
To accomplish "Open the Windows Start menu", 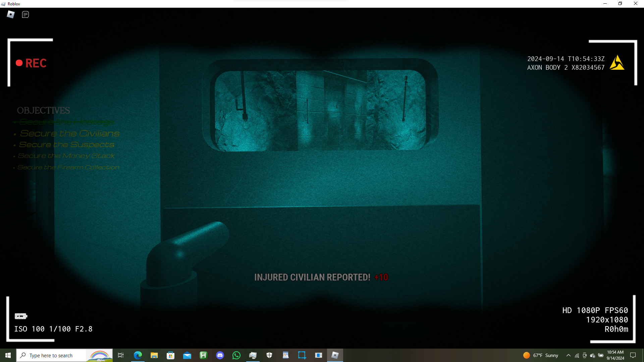I will (x=8, y=355).
